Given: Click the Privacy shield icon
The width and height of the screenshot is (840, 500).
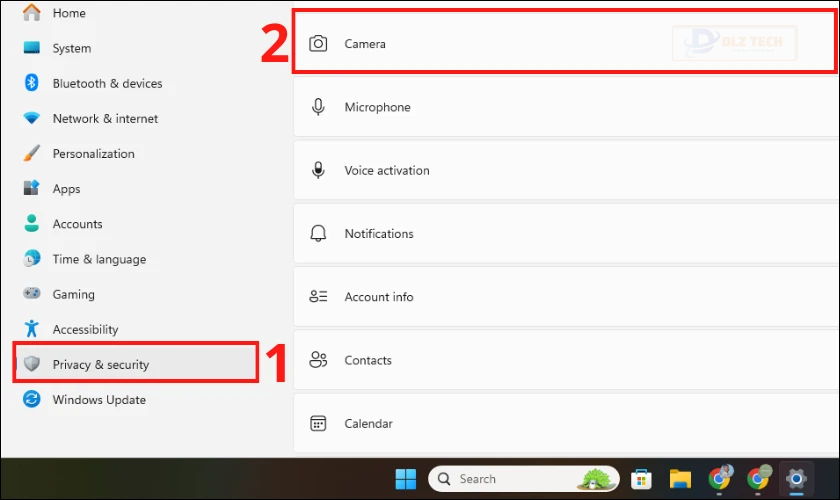Looking at the screenshot, I should coord(32,364).
